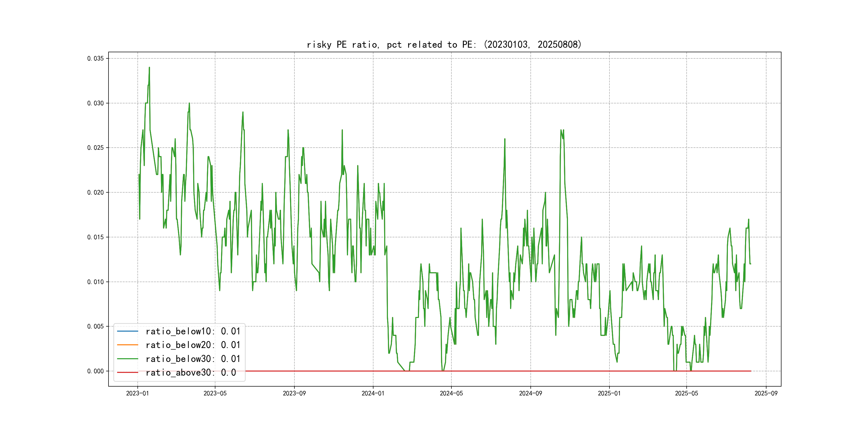The width and height of the screenshot is (868, 434).
Task: Click the 2025-09 x-axis tick label
Action: [766, 393]
